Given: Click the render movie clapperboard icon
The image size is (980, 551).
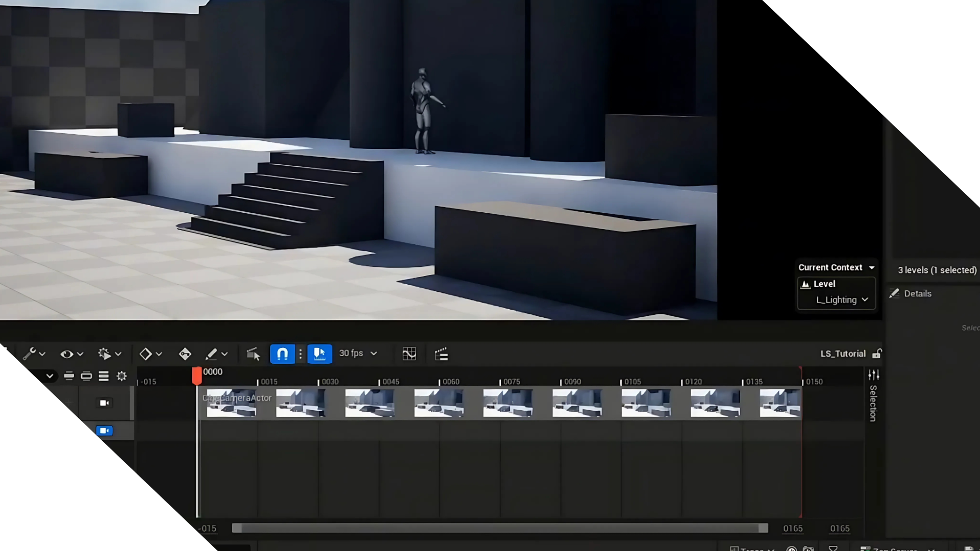Looking at the screenshot, I should click(440, 354).
